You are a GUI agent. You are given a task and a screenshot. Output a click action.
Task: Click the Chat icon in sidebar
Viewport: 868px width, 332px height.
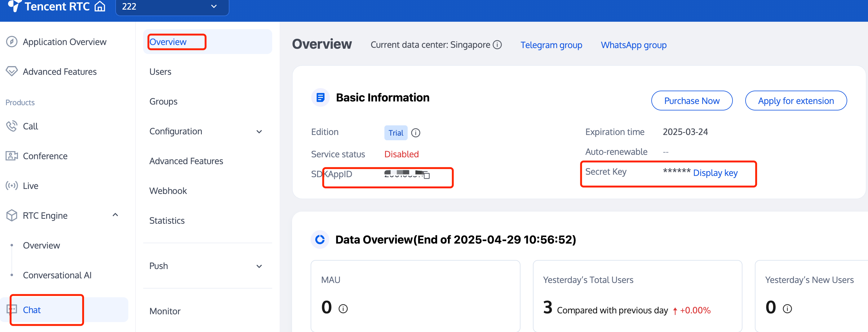(12, 309)
